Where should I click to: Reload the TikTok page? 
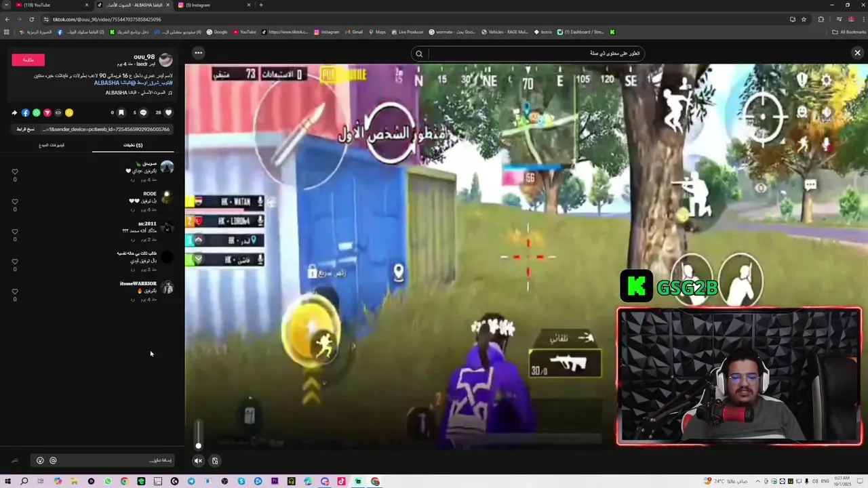tap(33, 19)
